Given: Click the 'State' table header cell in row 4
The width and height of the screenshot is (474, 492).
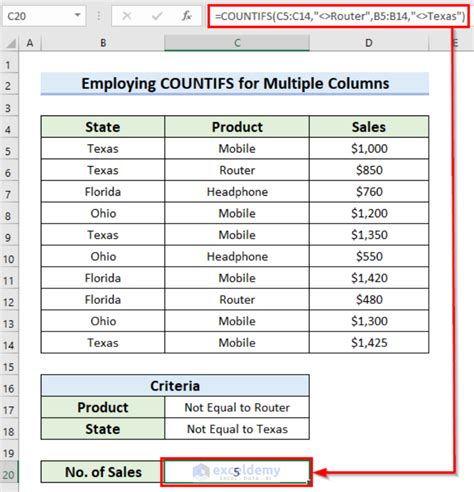Looking at the screenshot, I should [x=103, y=127].
